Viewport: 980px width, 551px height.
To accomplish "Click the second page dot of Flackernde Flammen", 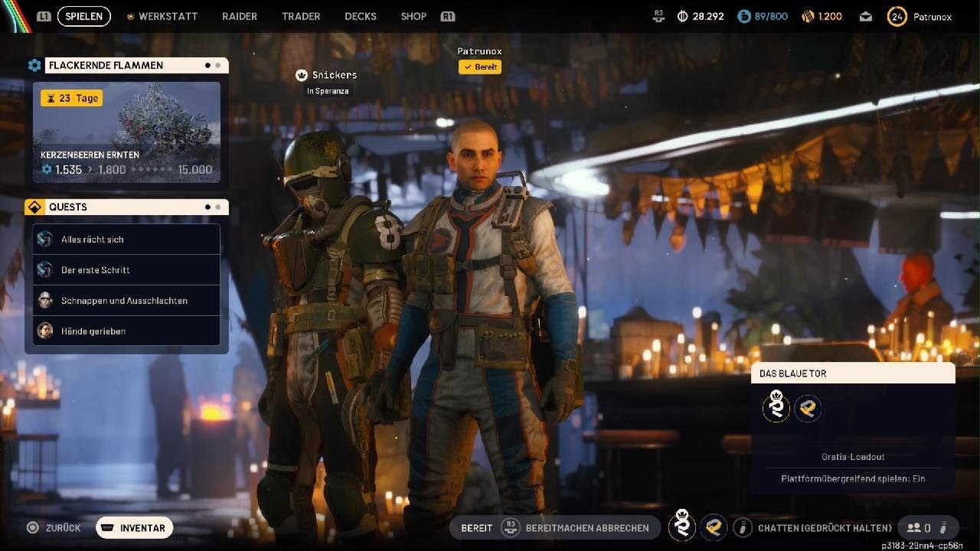I will 218,66.
